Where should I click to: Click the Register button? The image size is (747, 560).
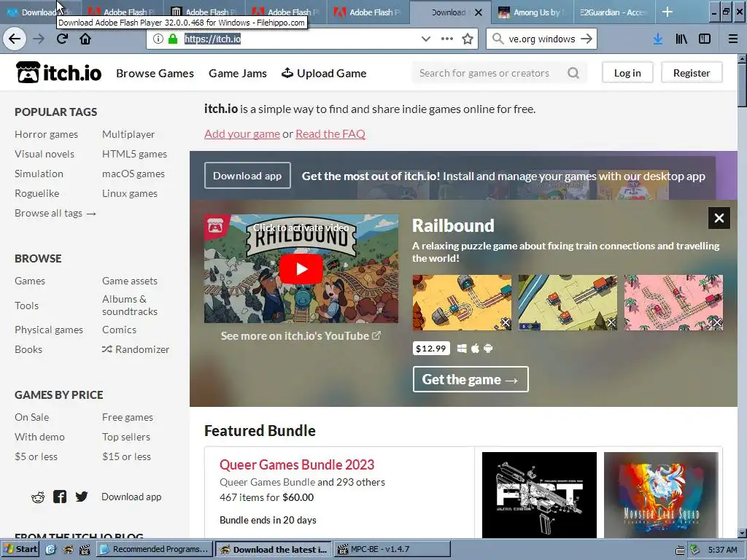coord(692,73)
